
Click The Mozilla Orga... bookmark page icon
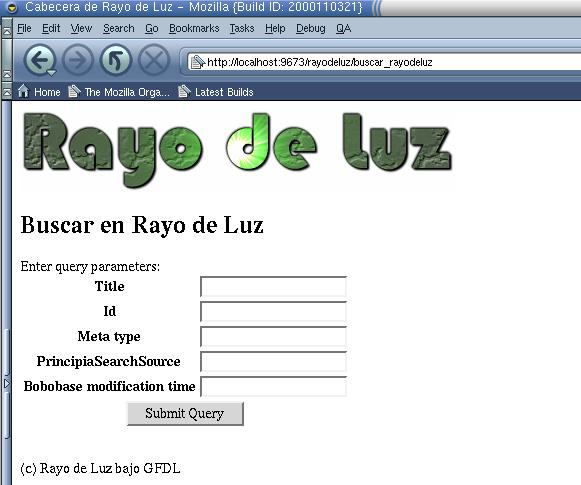74,91
